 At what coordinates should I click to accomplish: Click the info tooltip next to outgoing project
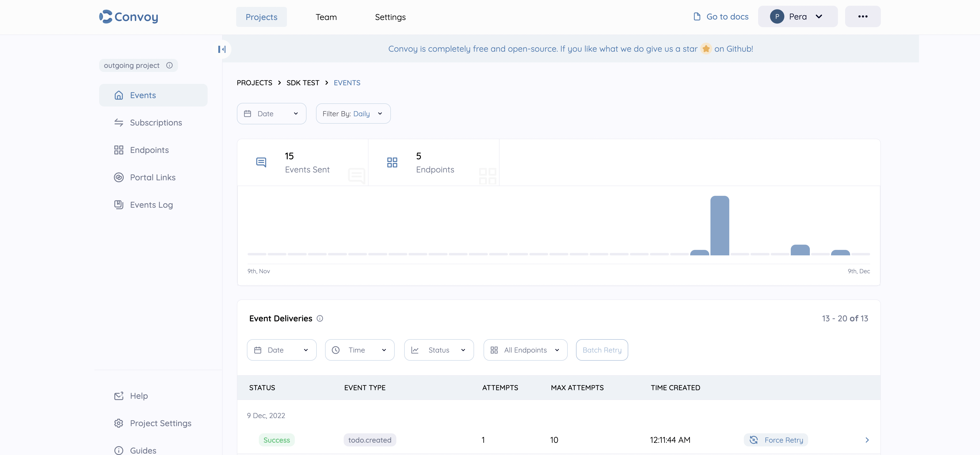[169, 65]
